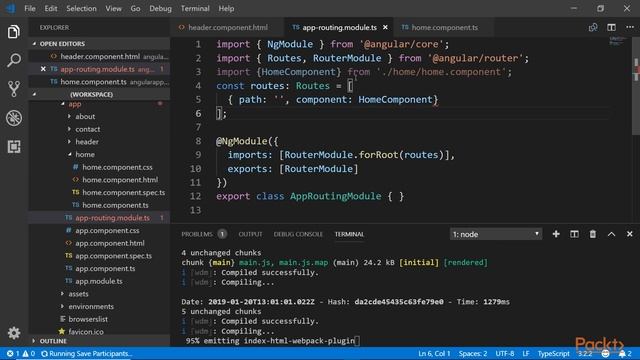
Task: Open the Manage gear menu
Action: pos(13,333)
